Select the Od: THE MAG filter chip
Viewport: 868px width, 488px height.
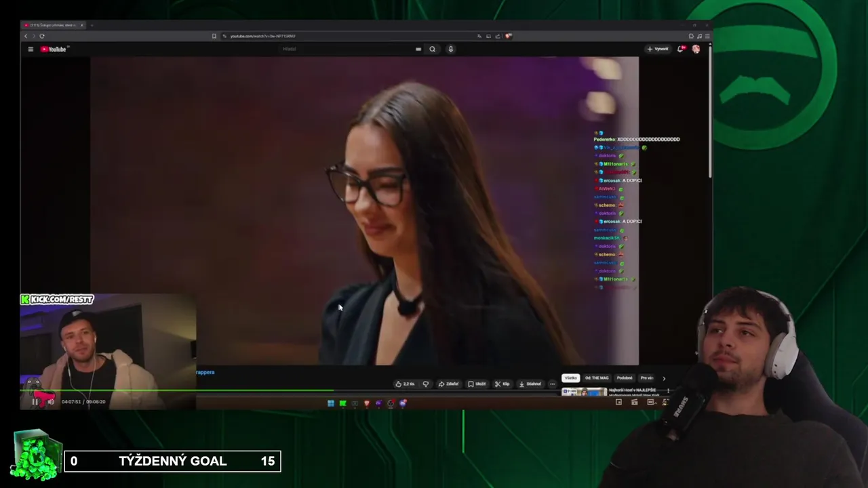[x=597, y=378]
